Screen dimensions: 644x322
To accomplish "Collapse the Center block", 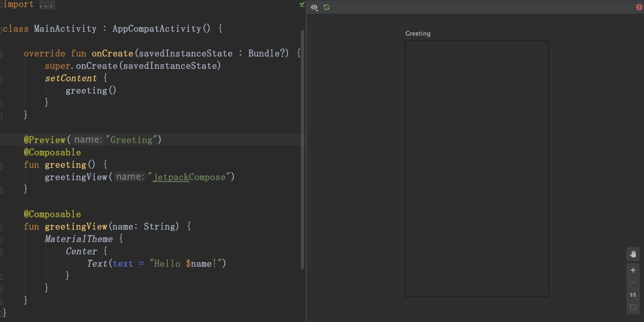I will pyautogui.click(x=1, y=252).
